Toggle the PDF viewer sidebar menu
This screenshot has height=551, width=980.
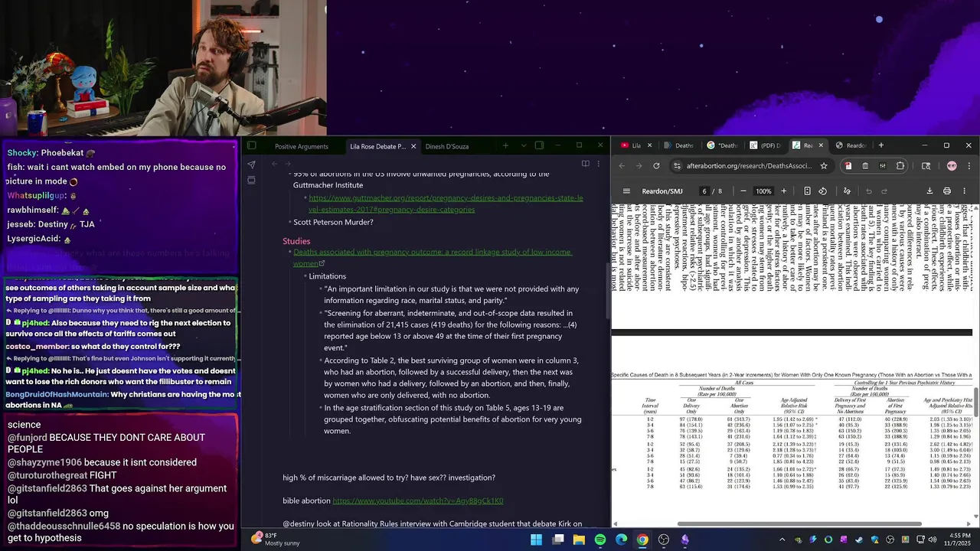pyautogui.click(x=626, y=191)
